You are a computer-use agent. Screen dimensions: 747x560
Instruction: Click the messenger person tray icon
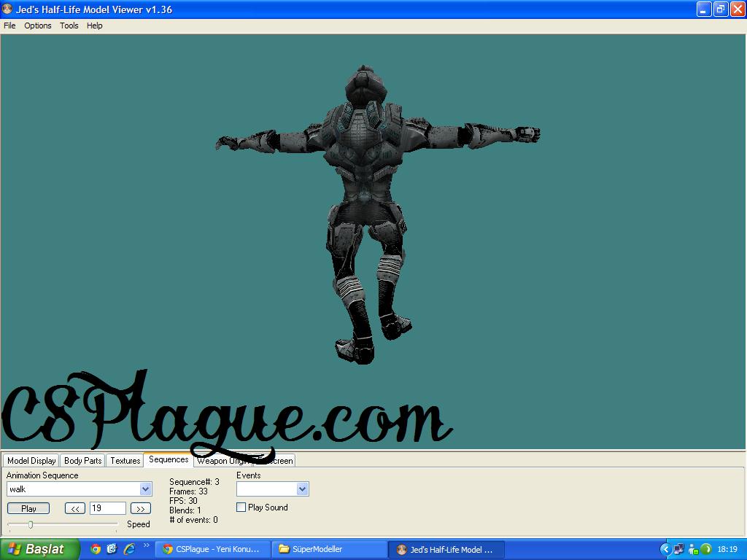693,550
